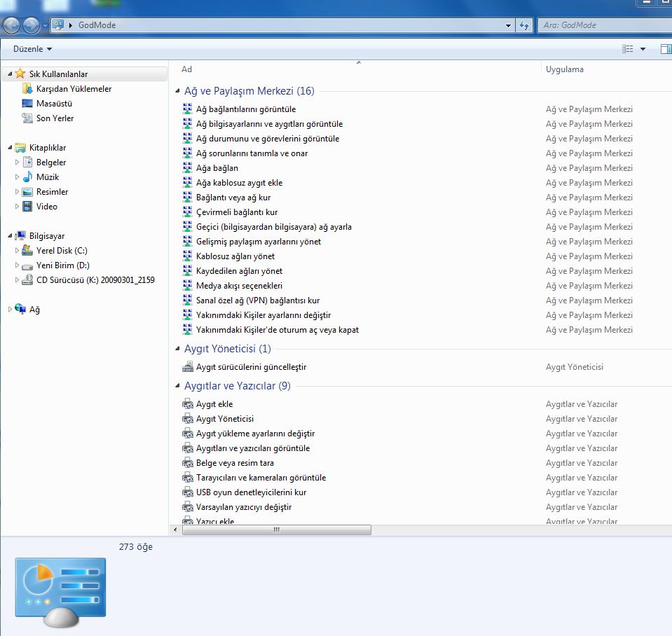This screenshot has height=636, width=672.
Task: Click the control panel icon in address bar
Action: pyautogui.click(x=58, y=25)
